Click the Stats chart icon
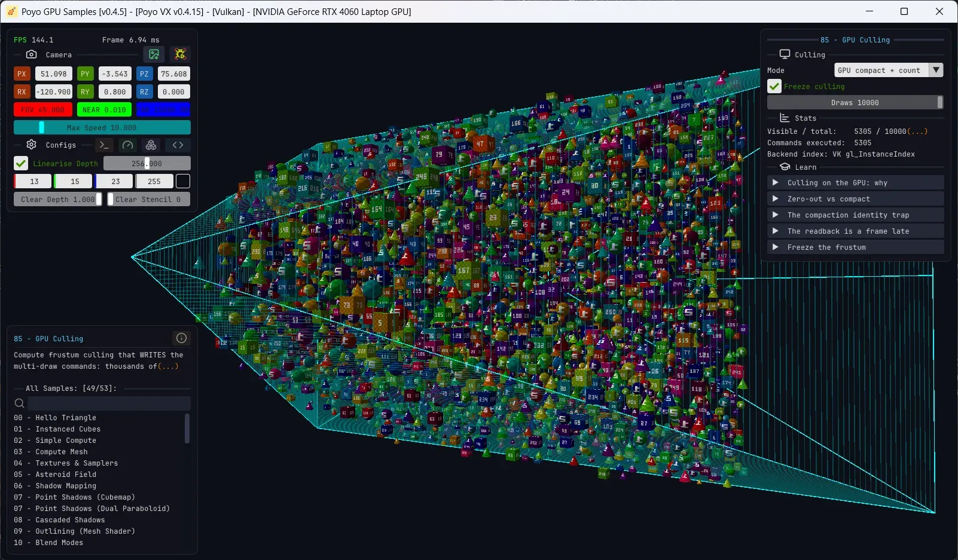 point(785,118)
